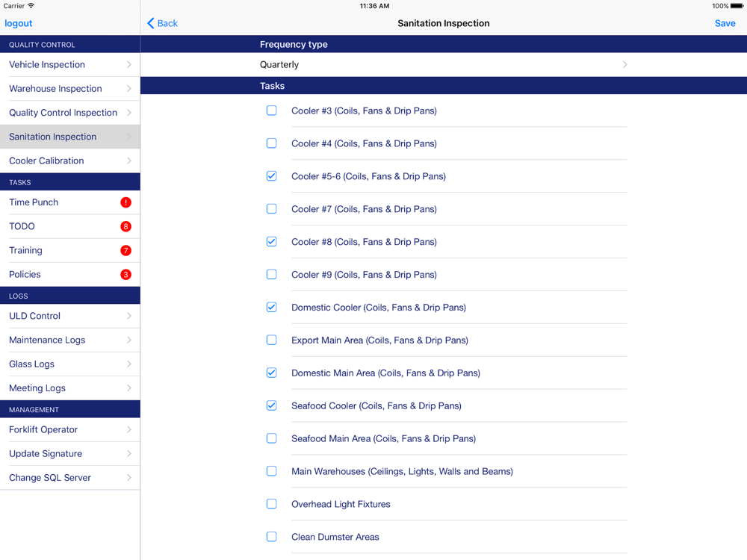Open the Quarterly frequency type selector chevron
The image size is (747, 560).
pyautogui.click(x=624, y=65)
